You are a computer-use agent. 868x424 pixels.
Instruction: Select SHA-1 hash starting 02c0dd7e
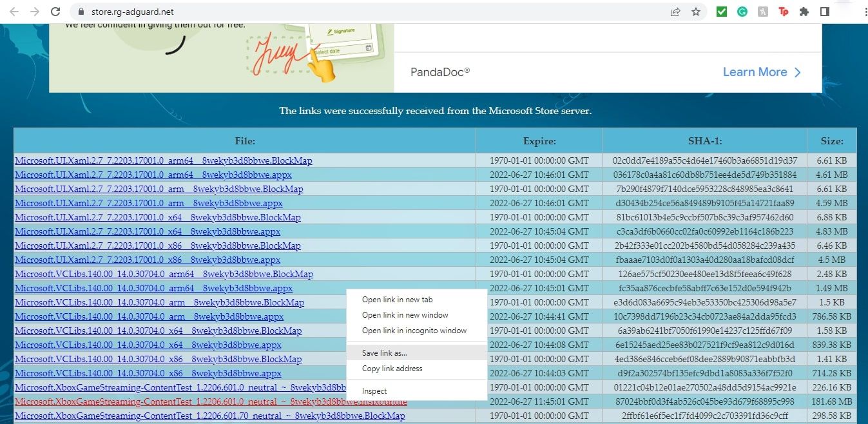[705, 160]
